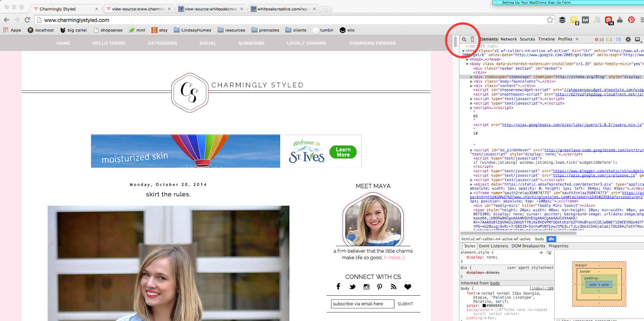The height and width of the screenshot is (321, 644).
Task: Click the yellow warning count indicator
Action: click(609, 39)
